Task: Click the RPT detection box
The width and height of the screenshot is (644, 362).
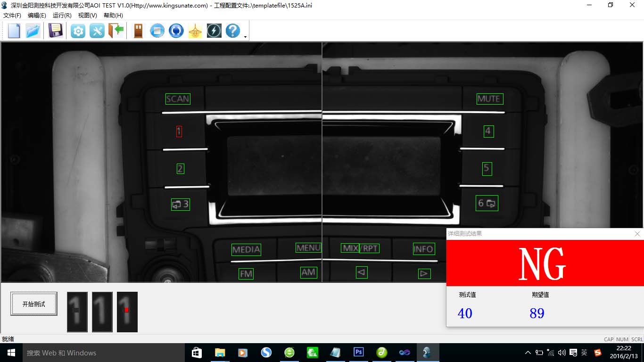Action: pyautogui.click(x=369, y=248)
